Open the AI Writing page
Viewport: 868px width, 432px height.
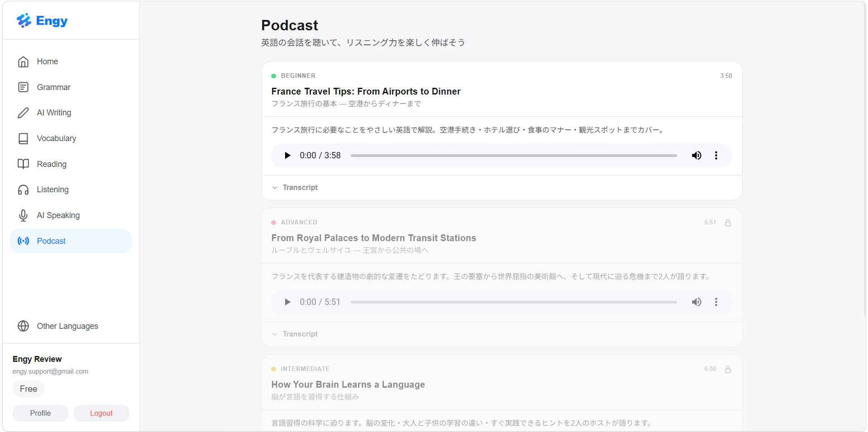click(x=71, y=113)
